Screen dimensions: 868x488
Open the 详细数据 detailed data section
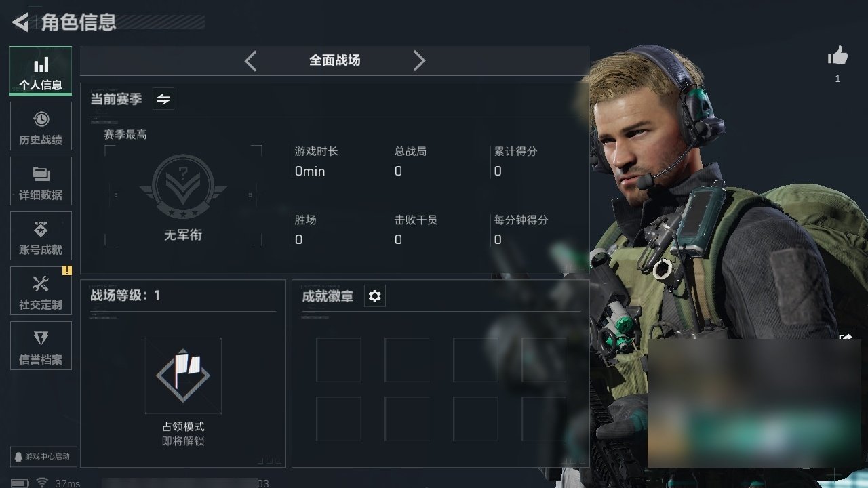pyautogui.click(x=41, y=182)
